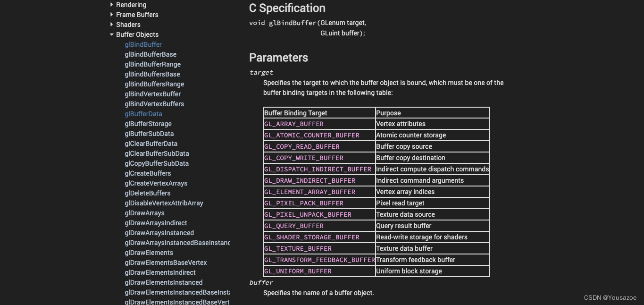Select glDrawArrays in sidebar
Image resolution: width=644 pixels, height=305 pixels.
144,213
